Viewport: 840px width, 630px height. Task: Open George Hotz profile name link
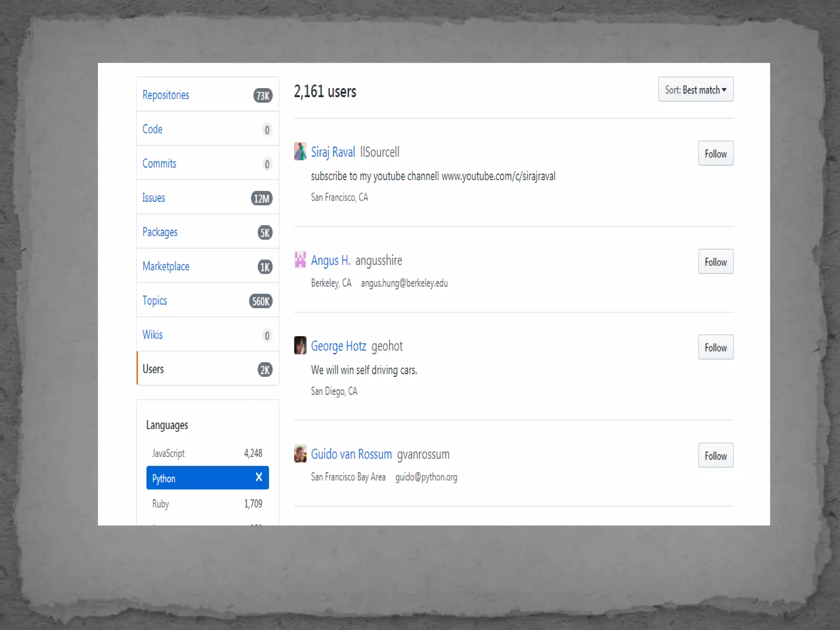338,346
